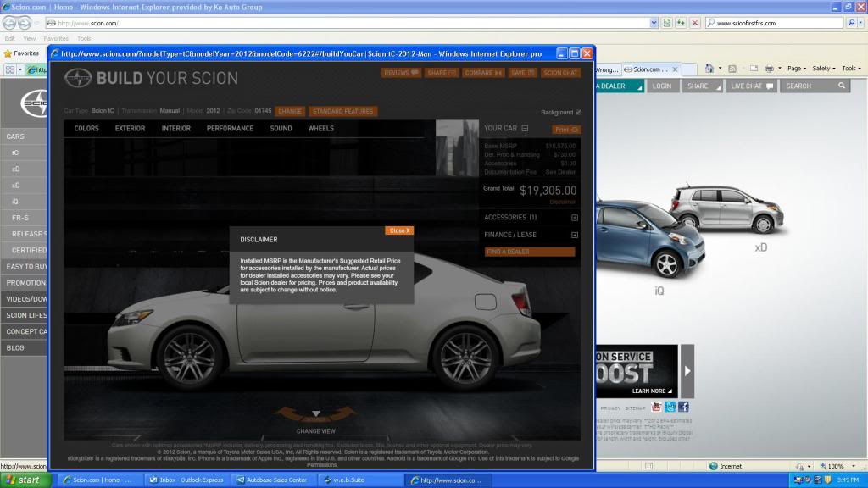Click the Forward arrow in main IE window
This screenshot has width=868, height=488.
[25, 23]
